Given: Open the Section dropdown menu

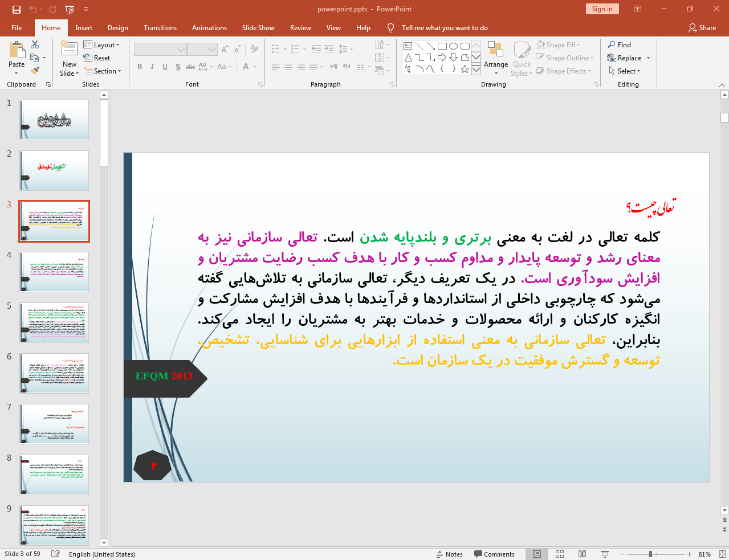Looking at the screenshot, I should pos(103,71).
